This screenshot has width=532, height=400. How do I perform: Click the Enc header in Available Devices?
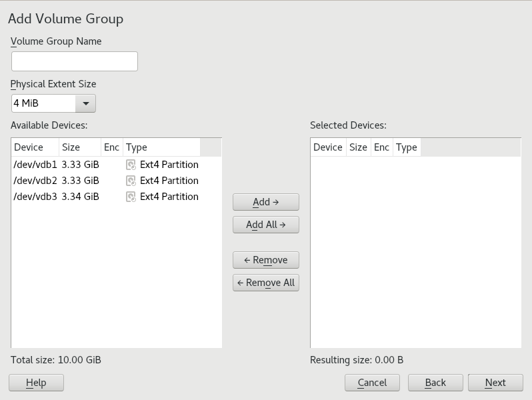[x=111, y=147]
